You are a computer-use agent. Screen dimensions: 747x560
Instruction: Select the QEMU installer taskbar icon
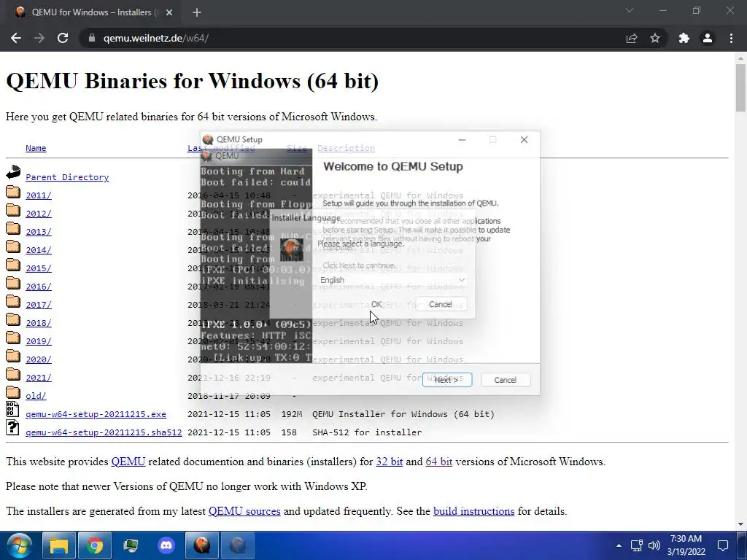[202, 545]
